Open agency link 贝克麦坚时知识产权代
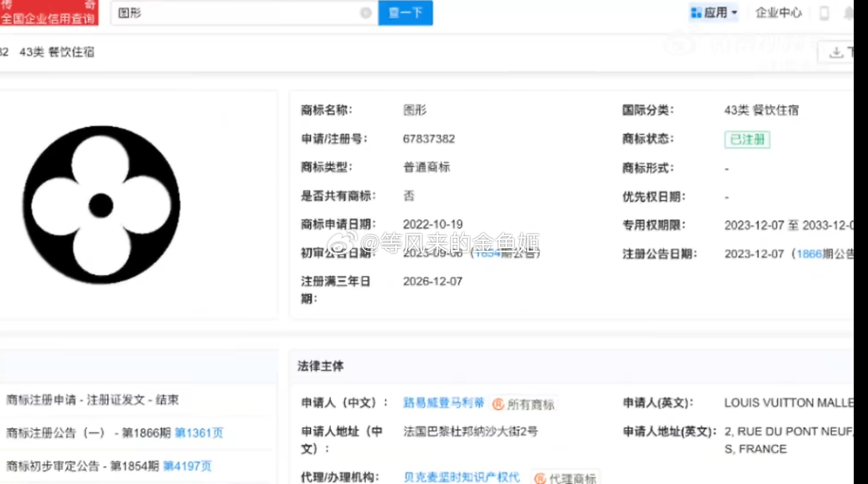Screen dimensions: 868x484 coord(461,477)
